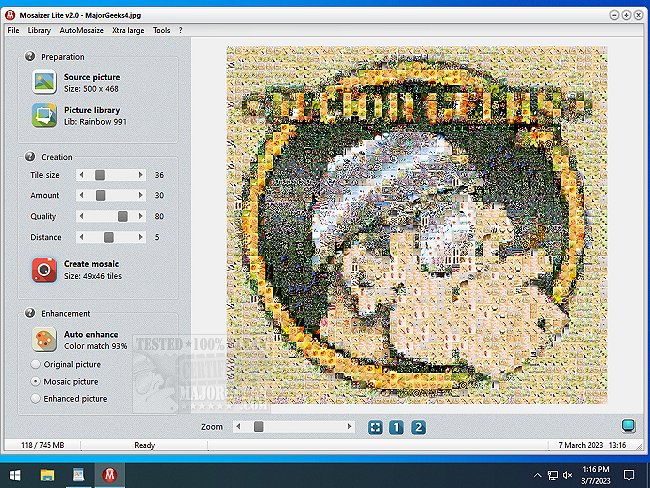Open File Explorer from taskbar

coord(47,475)
